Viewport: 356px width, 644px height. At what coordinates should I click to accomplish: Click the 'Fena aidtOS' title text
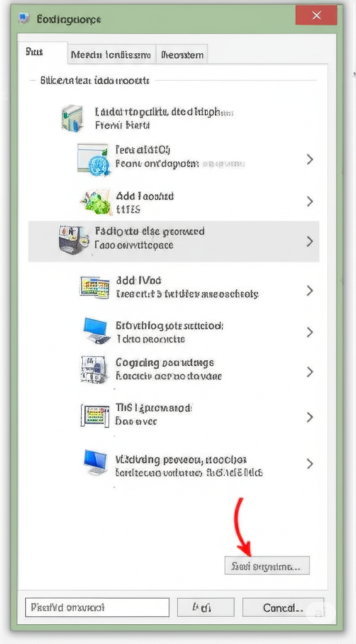(x=143, y=150)
